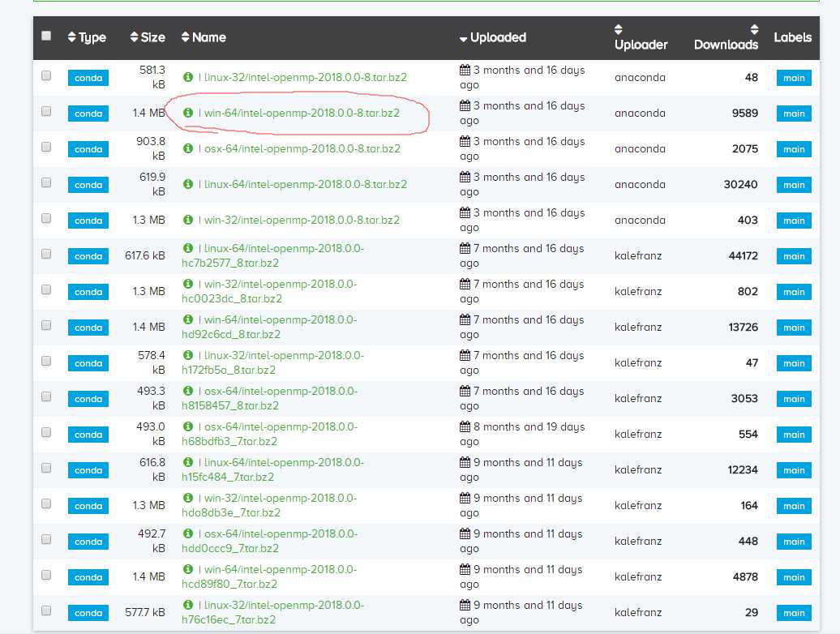Screen dimensions: 840x634
Task: Sort by Uploaded date column header
Action: (x=493, y=37)
